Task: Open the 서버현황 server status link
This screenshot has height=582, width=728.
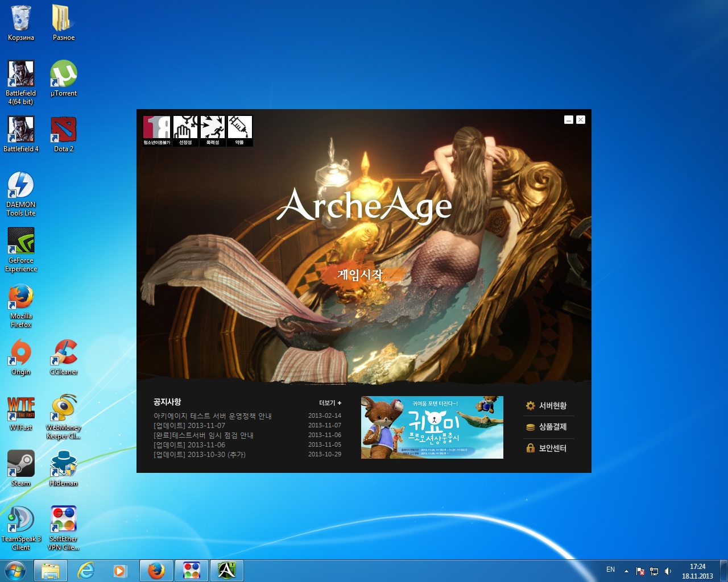Action: [x=552, y=406]
